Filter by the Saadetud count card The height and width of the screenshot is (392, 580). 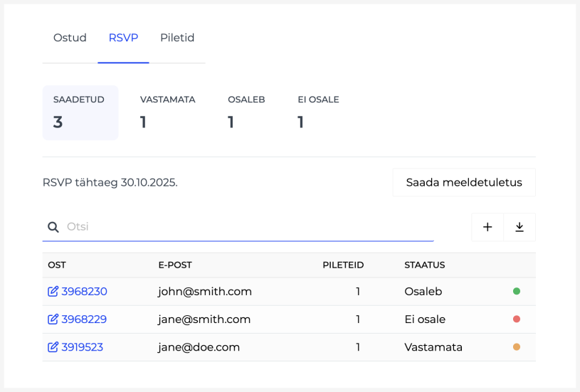(80, 112)
